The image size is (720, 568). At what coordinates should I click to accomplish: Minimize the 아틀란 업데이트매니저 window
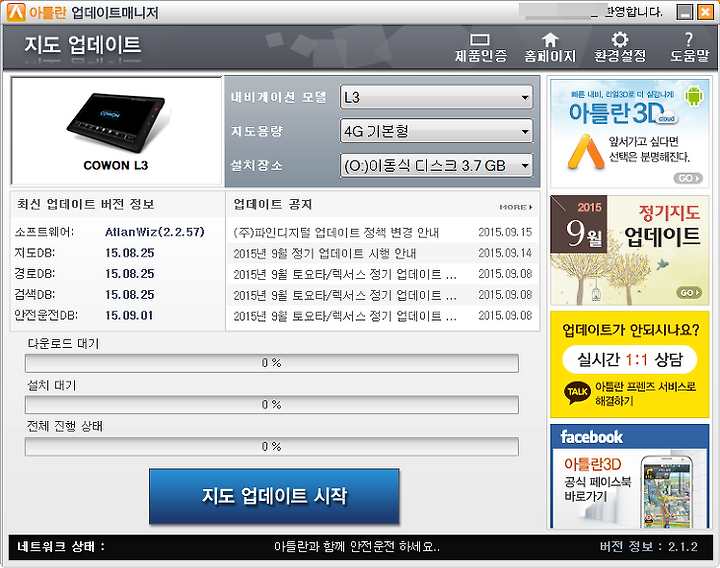685,12
